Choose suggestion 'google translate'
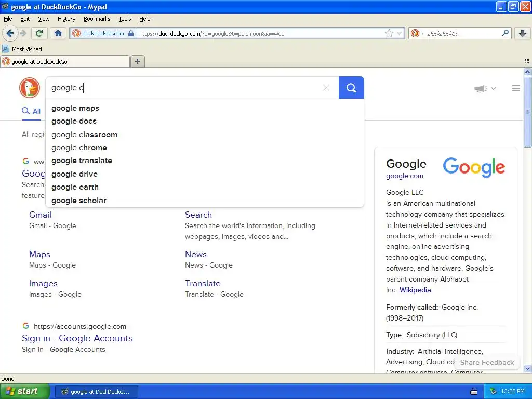 pos(205,161)
